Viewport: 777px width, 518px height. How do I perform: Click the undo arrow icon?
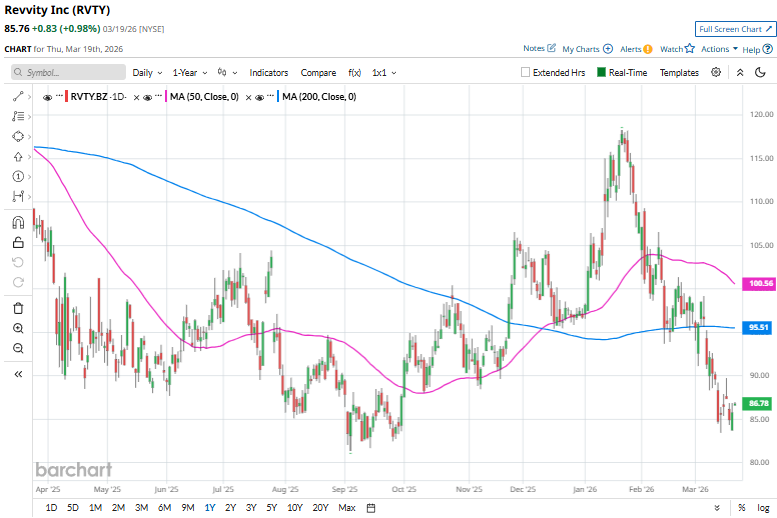[x=18, y=262]
